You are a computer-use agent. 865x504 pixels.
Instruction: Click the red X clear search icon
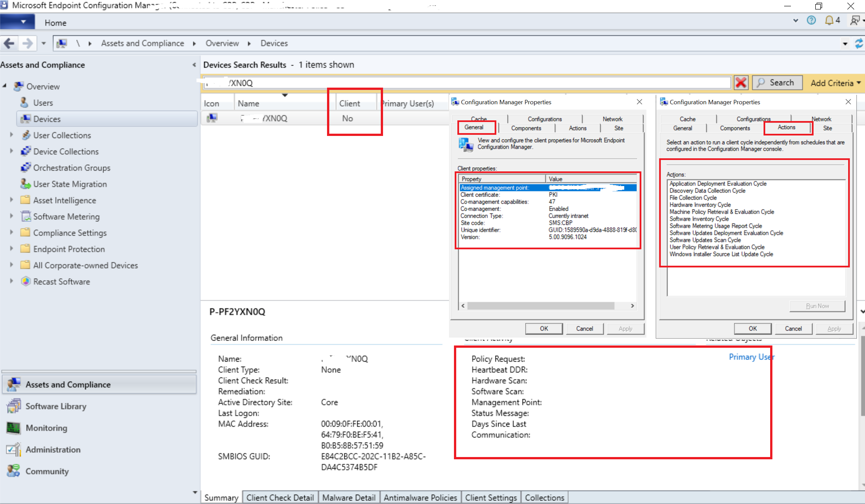click(740, 83)
